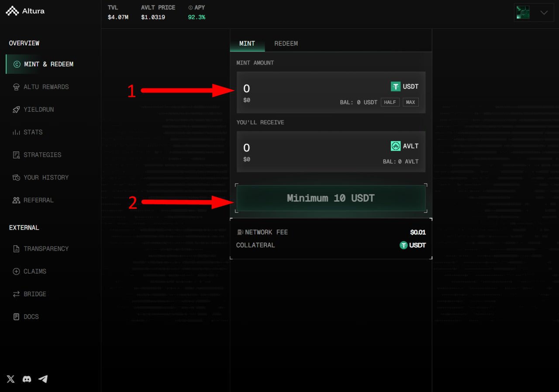
Task: Click the Altura logo icon
Action: [x=12, y=11]
